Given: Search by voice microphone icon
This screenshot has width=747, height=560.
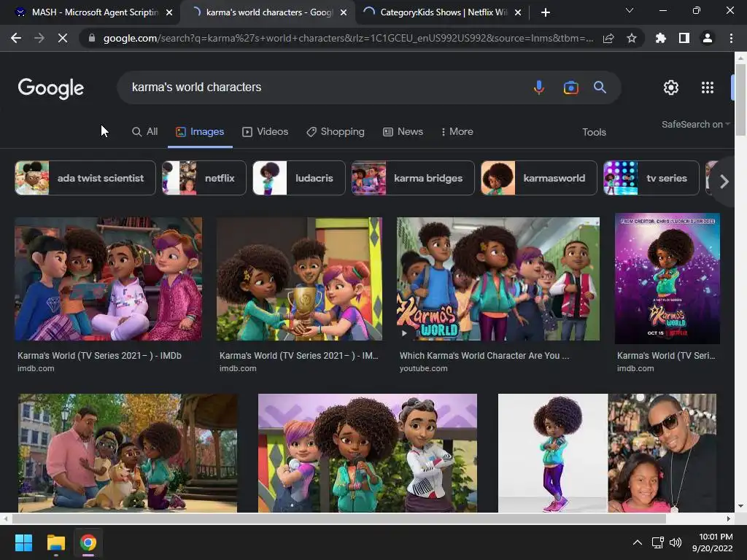Looking at the screenshot, I should (539, 87).
